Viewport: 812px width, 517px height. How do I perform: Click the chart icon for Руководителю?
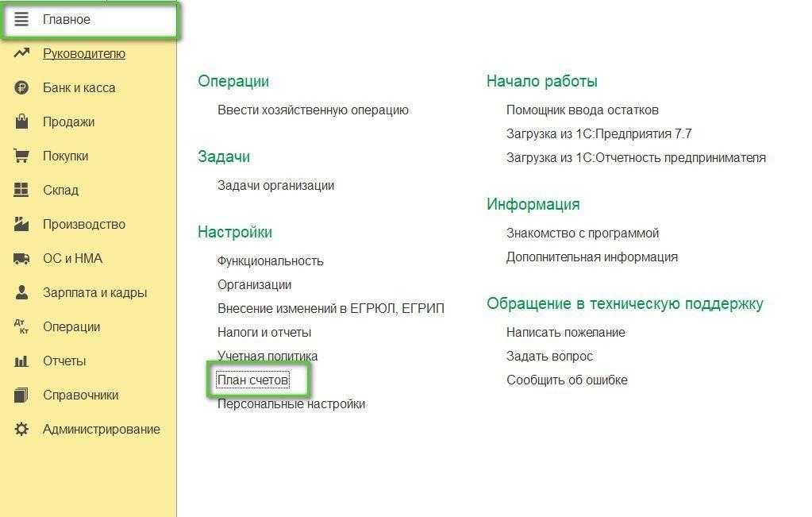[x=21, y=53]
